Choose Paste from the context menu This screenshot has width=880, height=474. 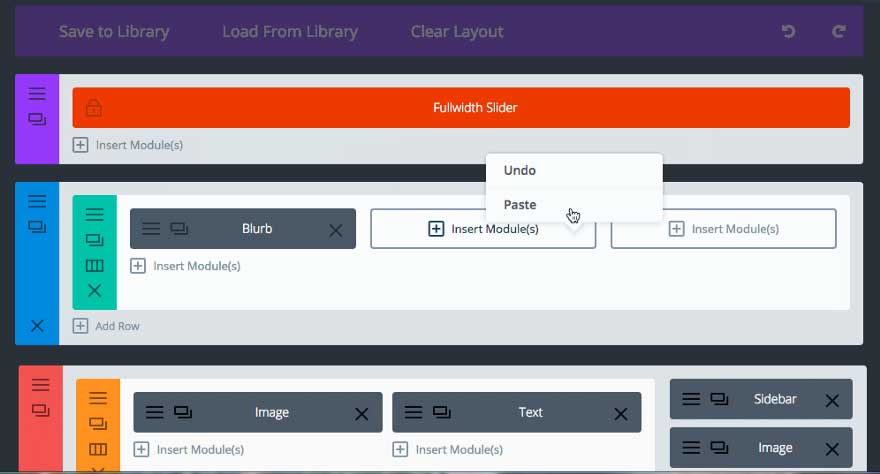(x=520, y=204)
